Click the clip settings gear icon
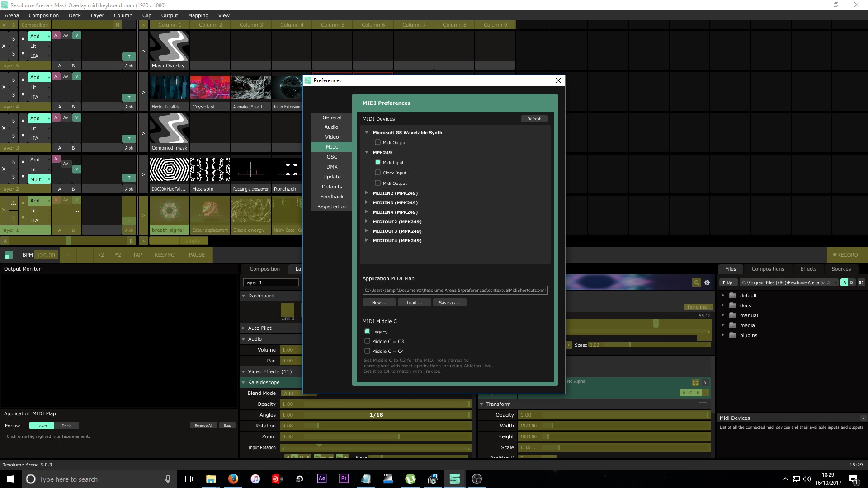 pos(707,282)
